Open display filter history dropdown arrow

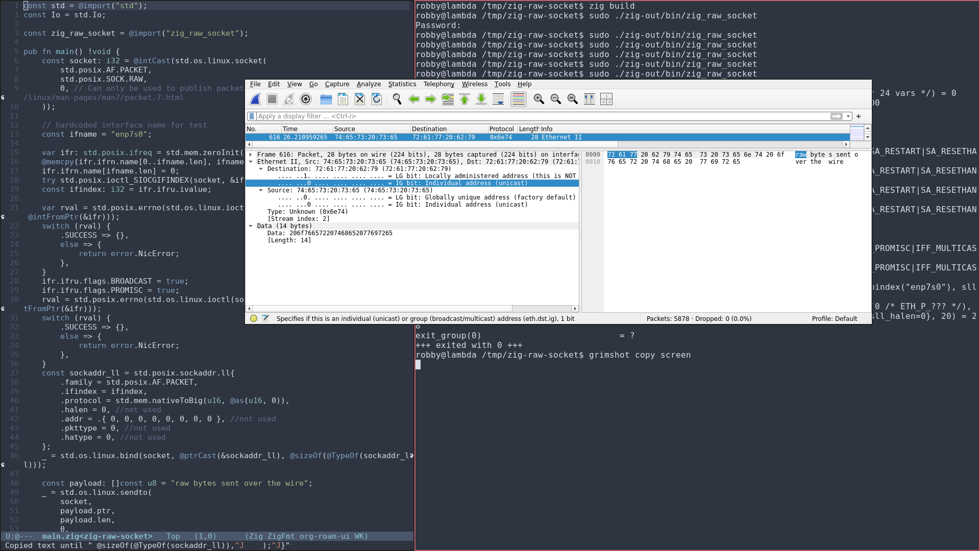pos(848,116)
